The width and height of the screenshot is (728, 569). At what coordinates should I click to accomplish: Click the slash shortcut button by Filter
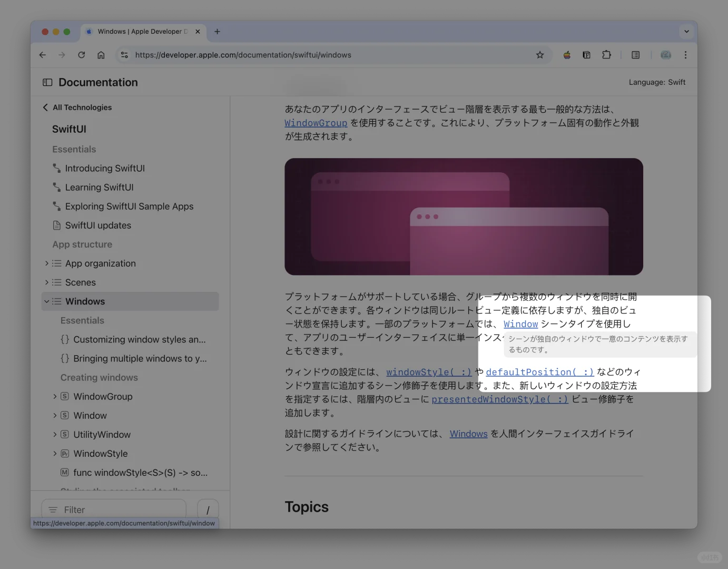tap(208, 509)
